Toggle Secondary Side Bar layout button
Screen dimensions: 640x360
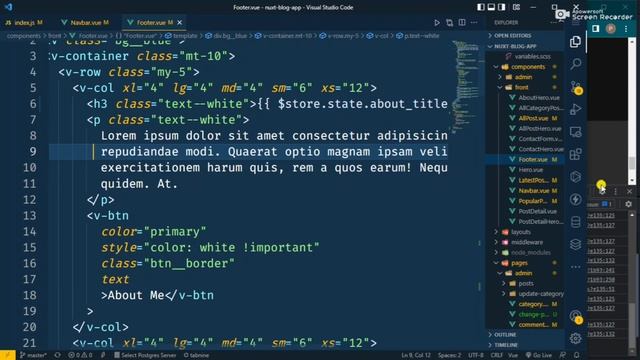coord(502,7)
